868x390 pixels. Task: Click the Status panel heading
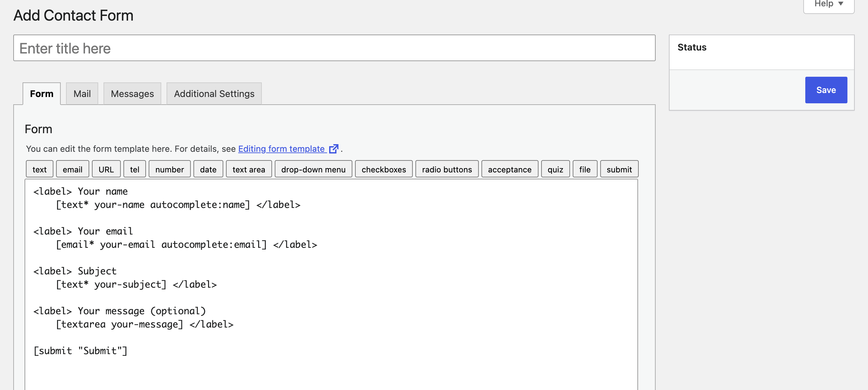click(x=692, y=47)
